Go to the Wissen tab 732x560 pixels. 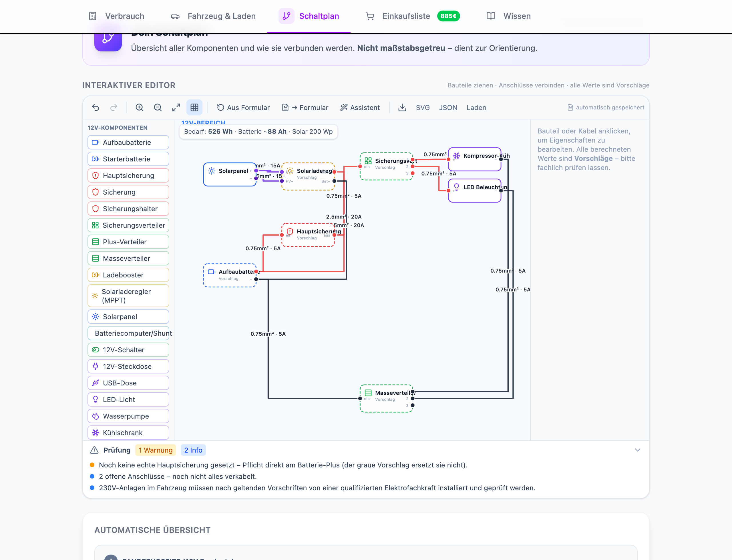coord(508,16)
